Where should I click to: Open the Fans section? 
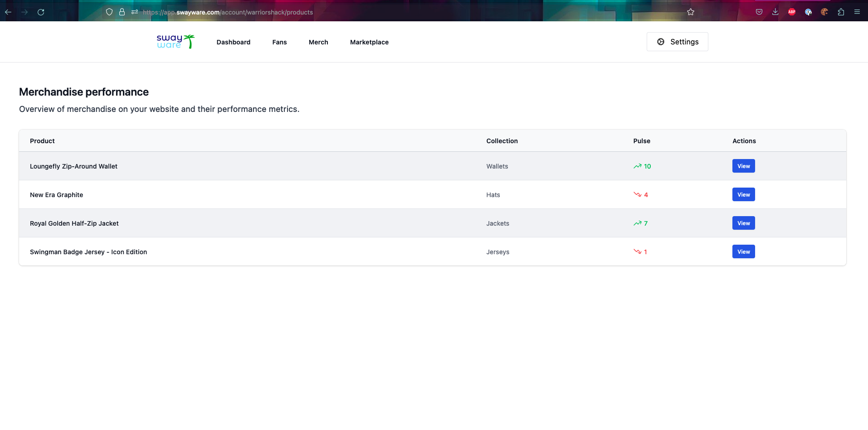pos(279,42)
